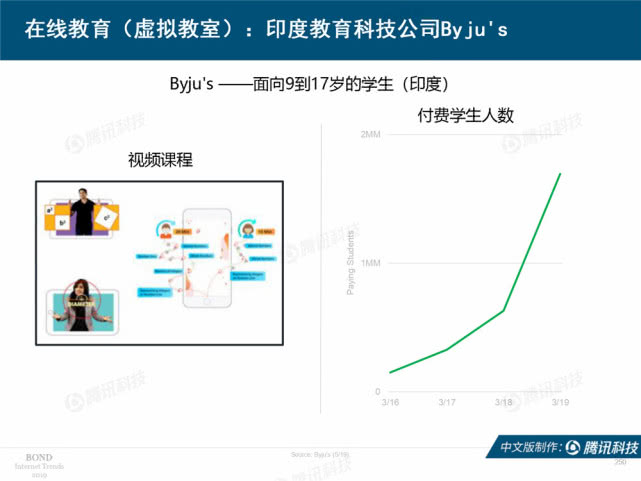Click the '2MM' y-axis label
641x481 pixels.
(370, 134)
